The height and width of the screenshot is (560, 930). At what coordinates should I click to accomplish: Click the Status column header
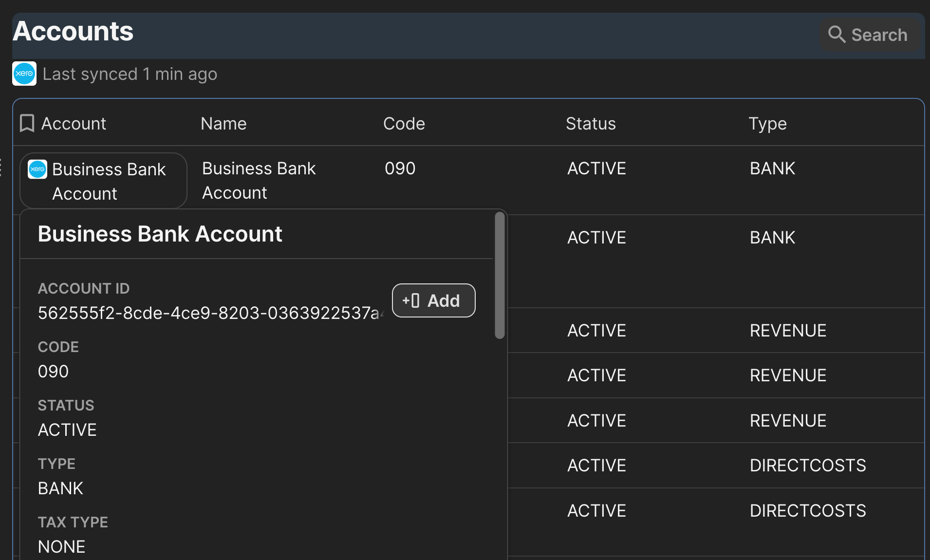(x=590, y=124)
